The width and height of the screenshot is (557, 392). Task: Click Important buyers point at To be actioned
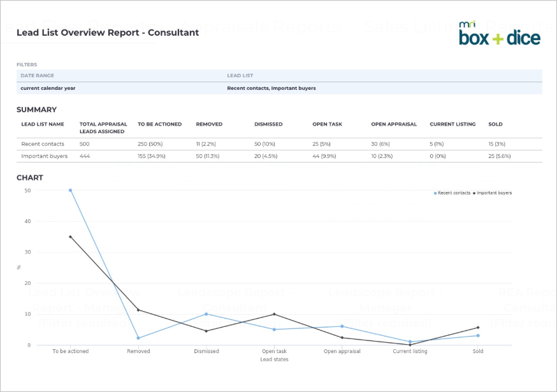click(70, 236)
